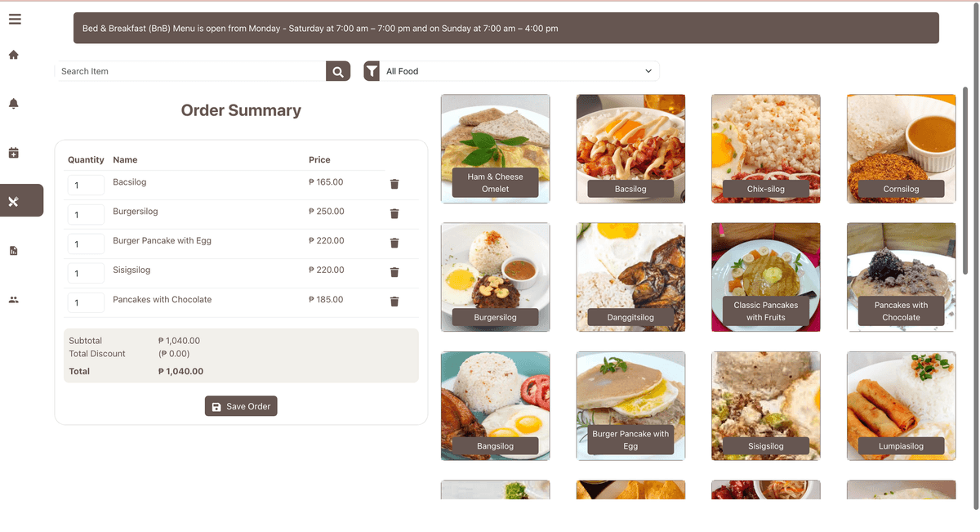The height and width of the screenshot is (532, 980).
Task: Open the users group sidebar icon
Action: [13, 300]
